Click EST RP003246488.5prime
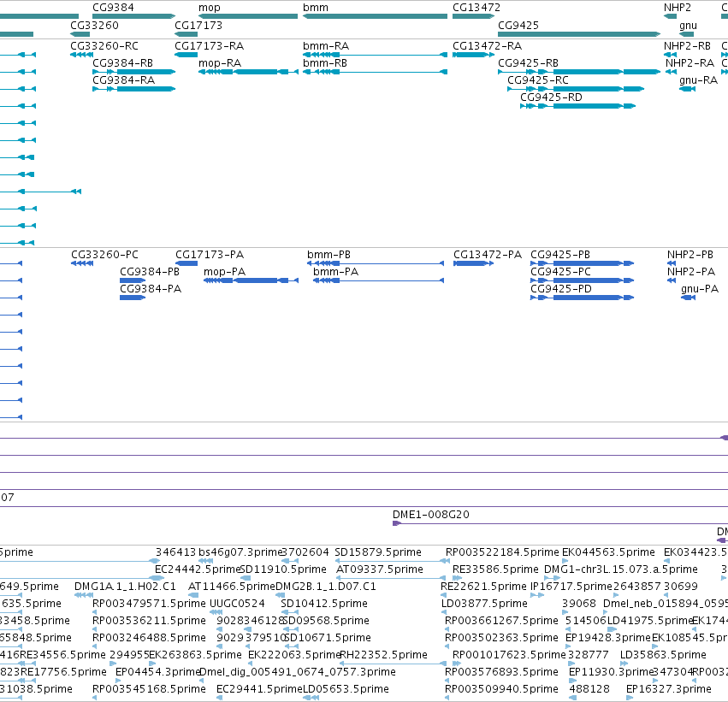This screenshot has width=728, height=702. tap(149, 638)
